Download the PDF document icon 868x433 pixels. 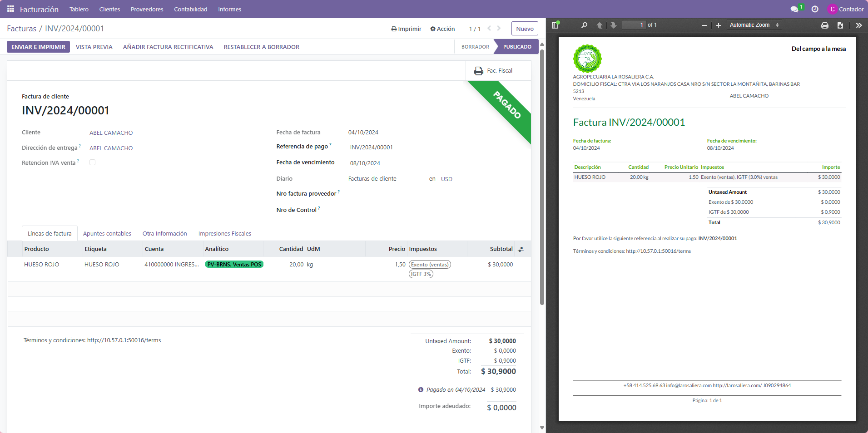coord(840,25)
